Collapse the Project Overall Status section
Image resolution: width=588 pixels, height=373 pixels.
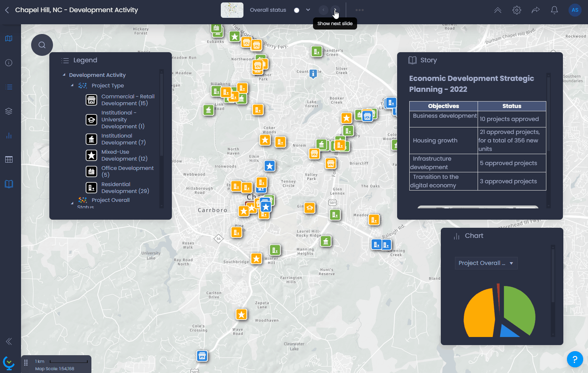[x=72, y=203]
